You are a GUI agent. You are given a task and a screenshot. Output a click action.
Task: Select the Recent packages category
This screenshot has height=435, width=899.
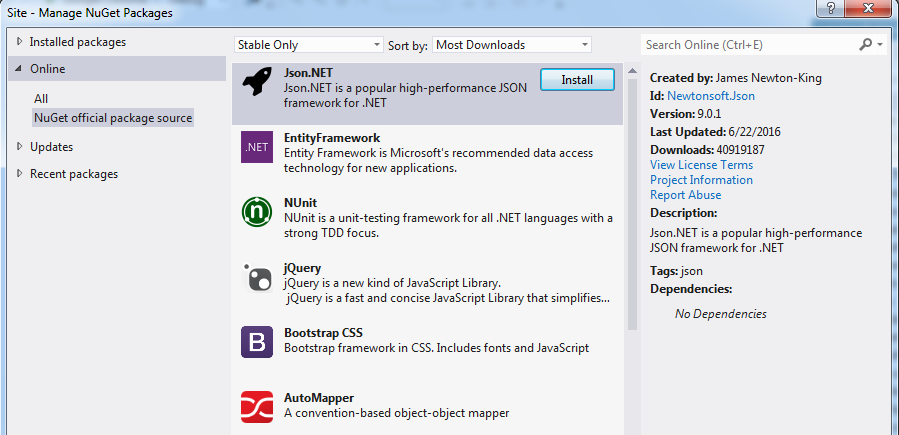click(x=74, y=174)
